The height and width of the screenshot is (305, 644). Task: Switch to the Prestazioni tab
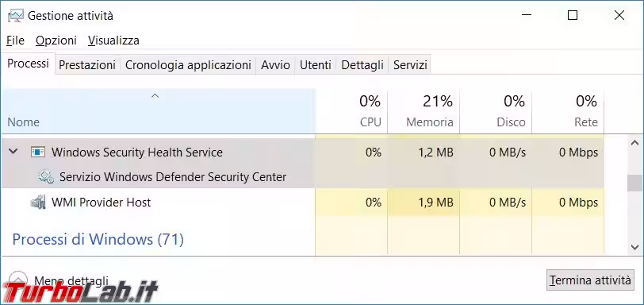(x=87, y=65)
